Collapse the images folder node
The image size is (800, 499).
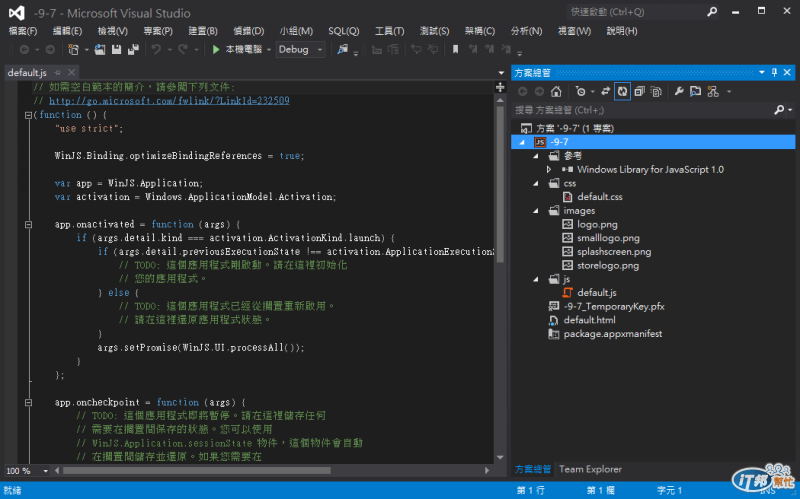pyautogui.click(x=536, y=211)
